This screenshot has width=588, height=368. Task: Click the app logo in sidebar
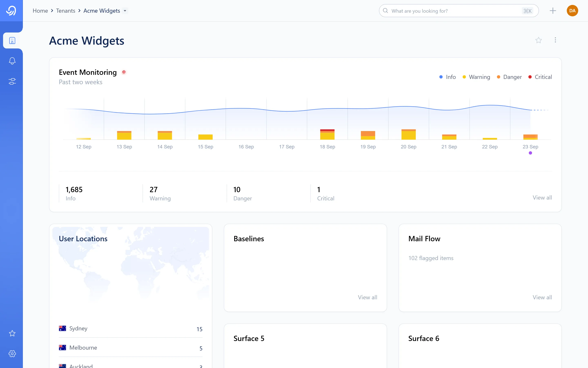pyautogui.click(x=11, y=11)
